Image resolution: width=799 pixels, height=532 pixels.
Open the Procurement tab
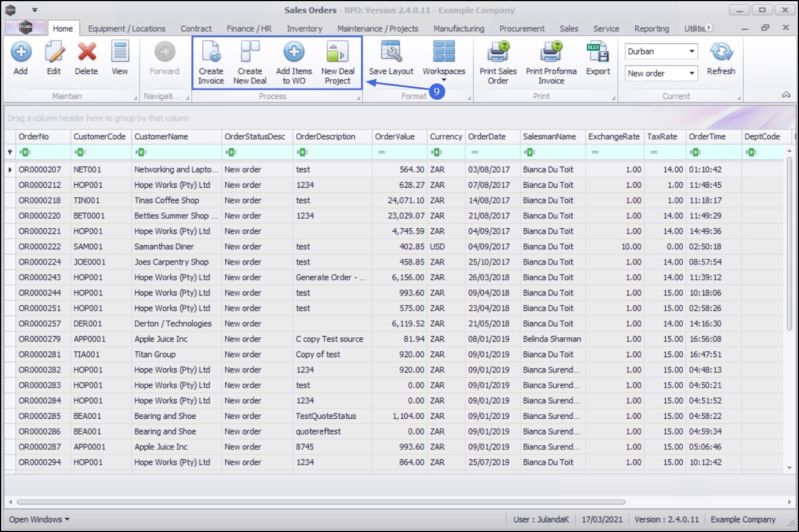tap(522, 29)
